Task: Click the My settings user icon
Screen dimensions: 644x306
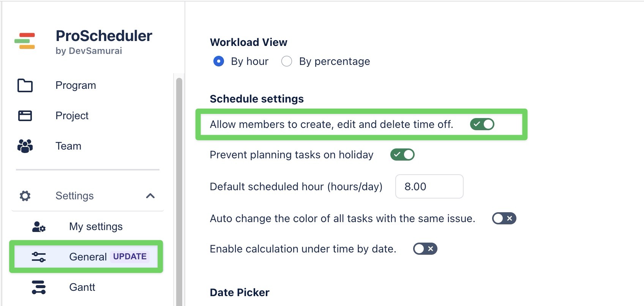Action: pyautogui.click(x=38, y=227)
